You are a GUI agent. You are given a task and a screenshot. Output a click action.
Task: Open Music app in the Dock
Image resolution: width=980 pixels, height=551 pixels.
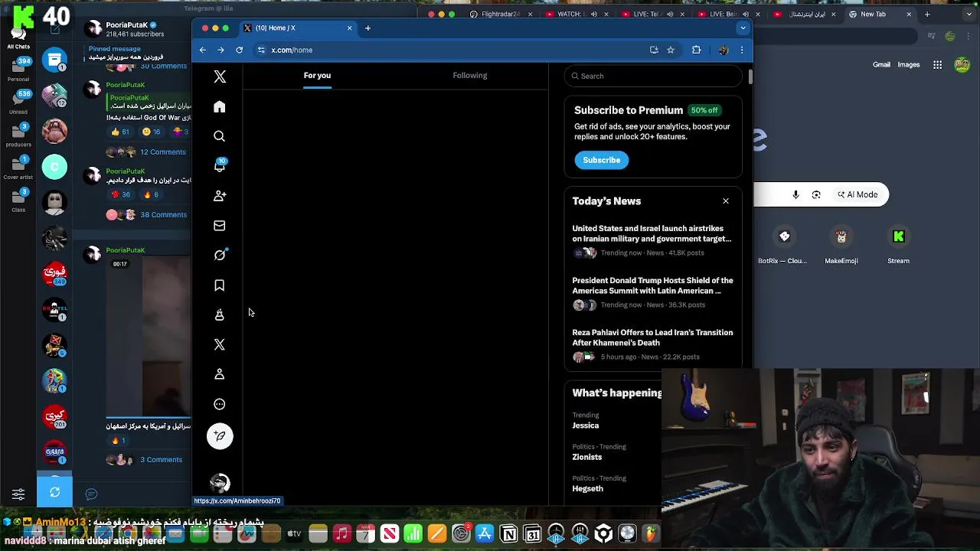[342, 533]
